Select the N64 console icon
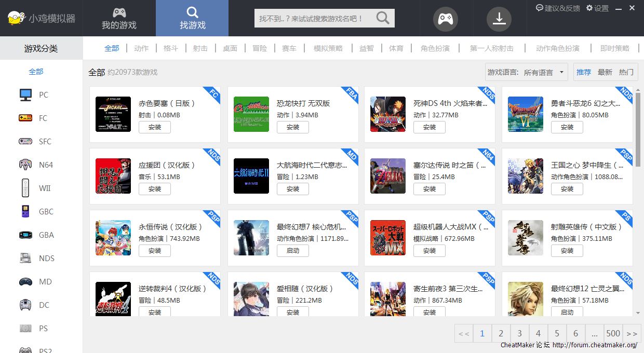The image size is (644, 353). [x=25, y=165]
